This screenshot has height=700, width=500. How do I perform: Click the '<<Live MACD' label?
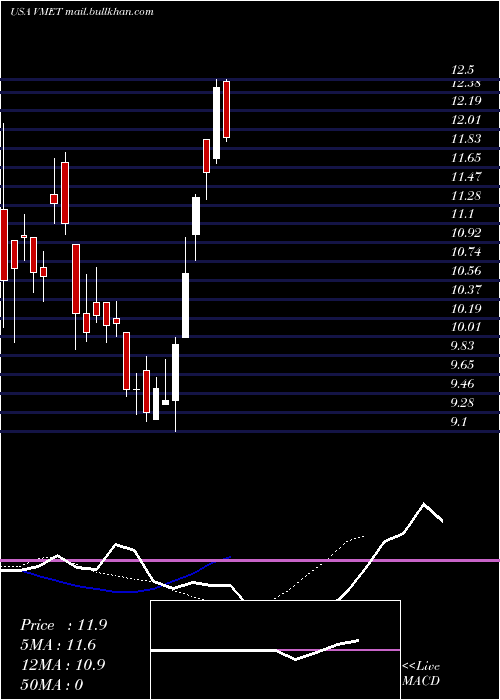[421, 674]
